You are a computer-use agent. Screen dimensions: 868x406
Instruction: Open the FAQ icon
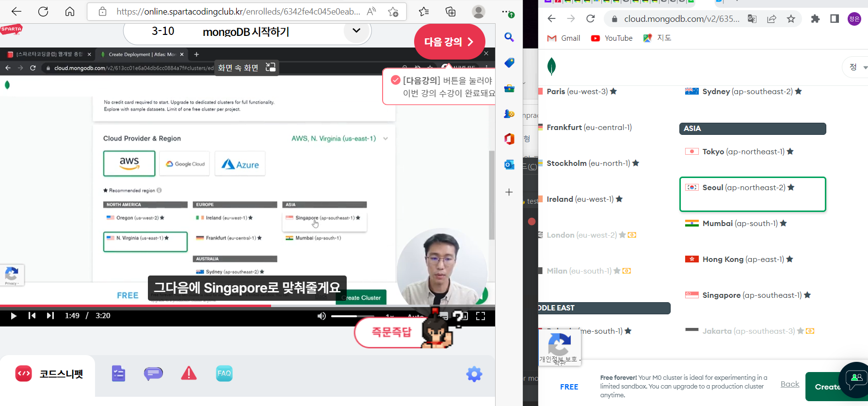tap(224, 374)
